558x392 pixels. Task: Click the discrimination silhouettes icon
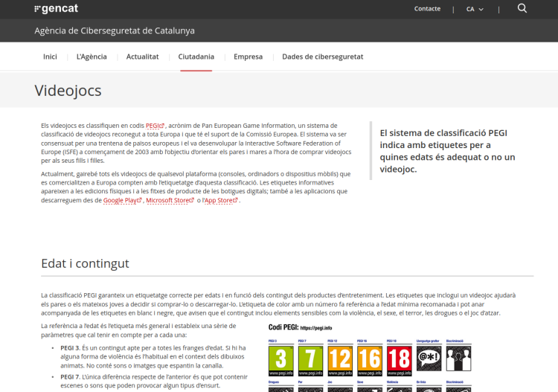point(458,359)
